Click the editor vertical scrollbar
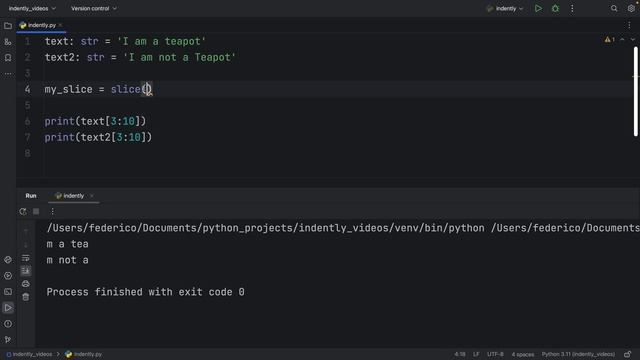Image resolution: width=640 pixels, height=360 pixels. 636,91
